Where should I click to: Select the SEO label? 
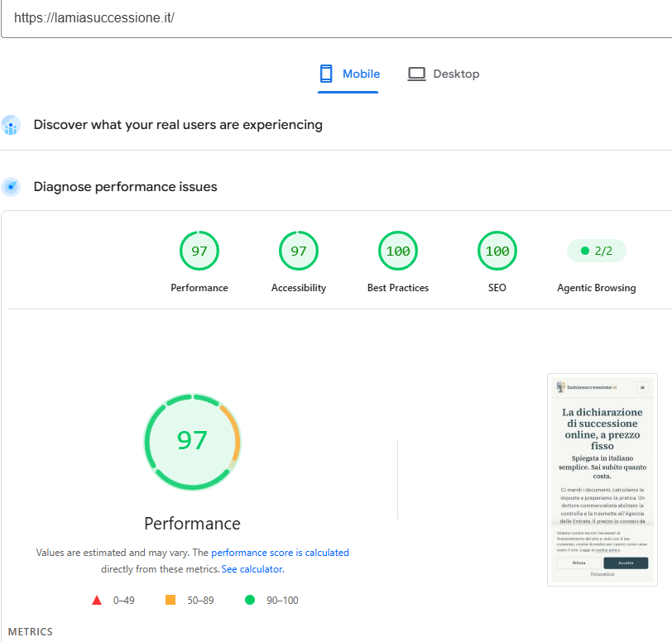497,288
